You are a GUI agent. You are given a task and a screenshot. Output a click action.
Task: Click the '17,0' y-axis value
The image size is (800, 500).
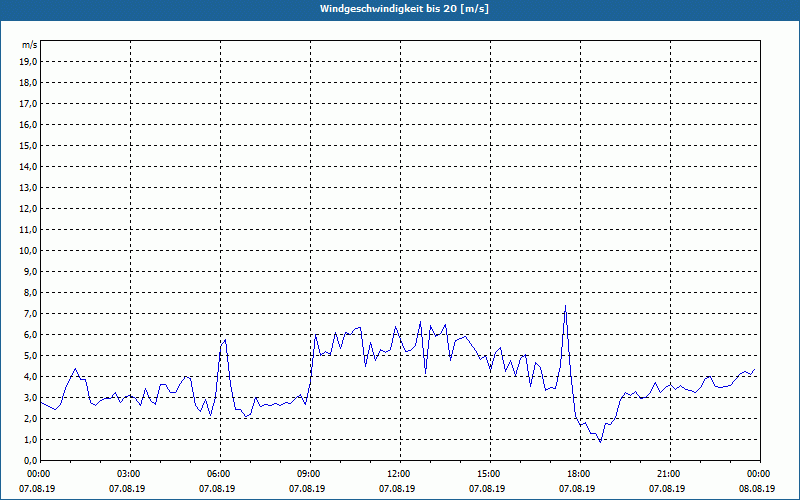click(x=28, y=104)
